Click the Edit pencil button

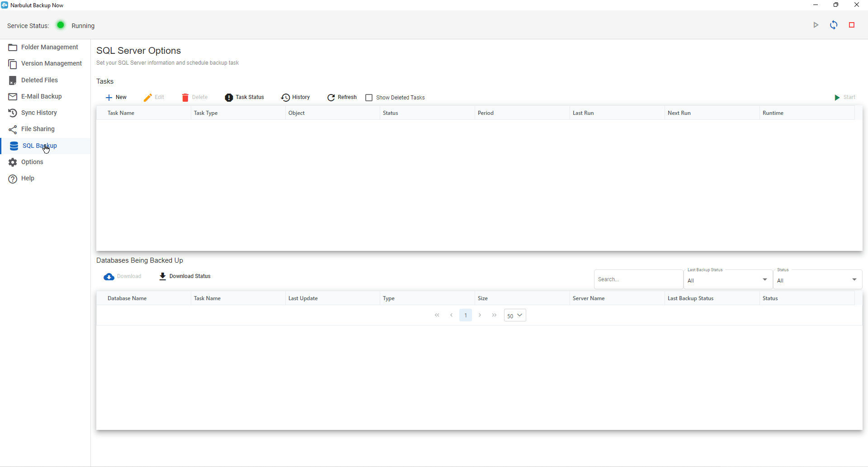(x=154, y=97)
